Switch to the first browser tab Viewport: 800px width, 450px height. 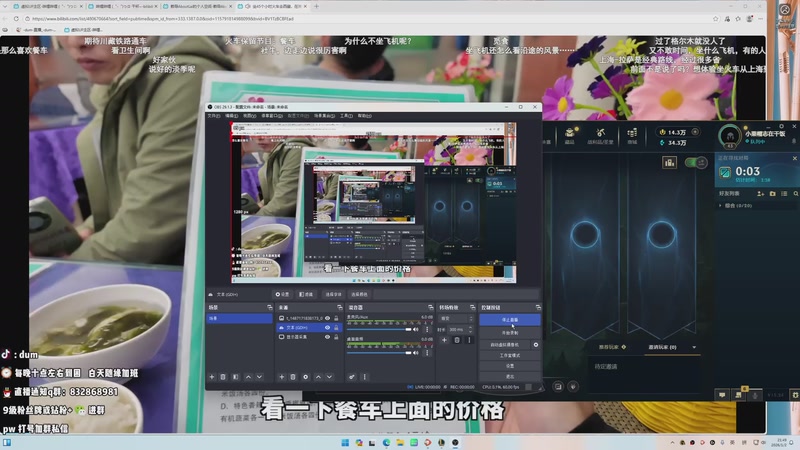[47, 7]
